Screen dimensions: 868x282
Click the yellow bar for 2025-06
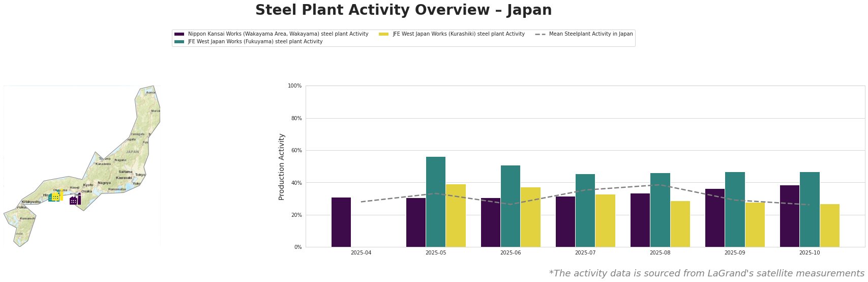click(x=530, y=217)
